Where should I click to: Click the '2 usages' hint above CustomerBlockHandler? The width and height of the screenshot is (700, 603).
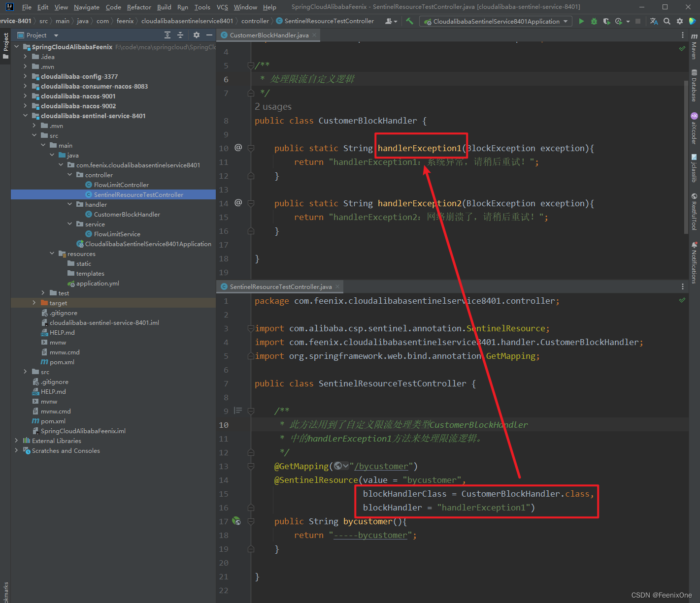tap(273, 107)
